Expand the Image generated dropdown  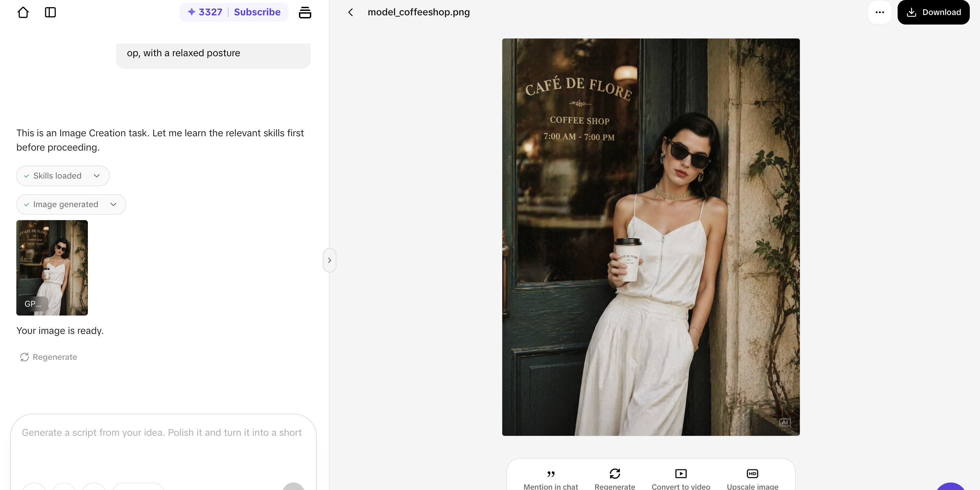pyautogui.click(x=71, y=204)
